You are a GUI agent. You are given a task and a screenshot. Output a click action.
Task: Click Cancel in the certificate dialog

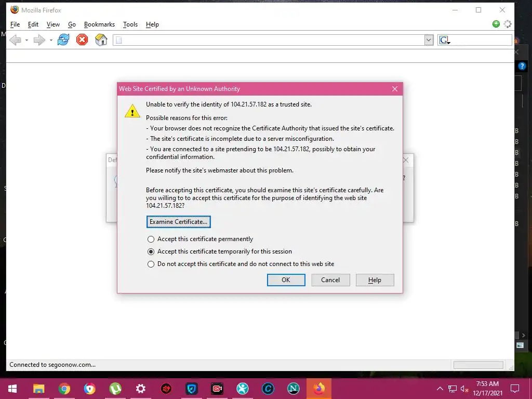click(x=330, y=280)
